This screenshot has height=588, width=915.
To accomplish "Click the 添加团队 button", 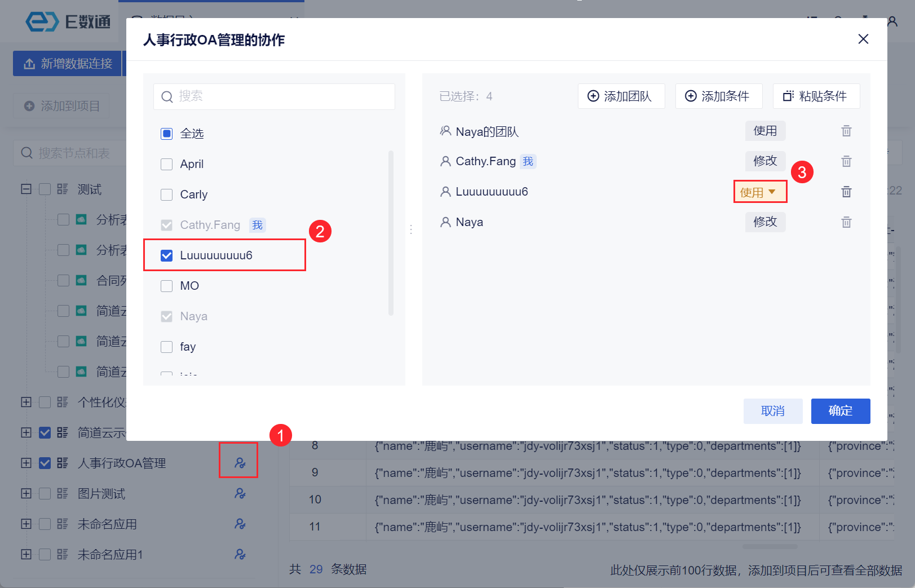I will click(x=621, y=96).
